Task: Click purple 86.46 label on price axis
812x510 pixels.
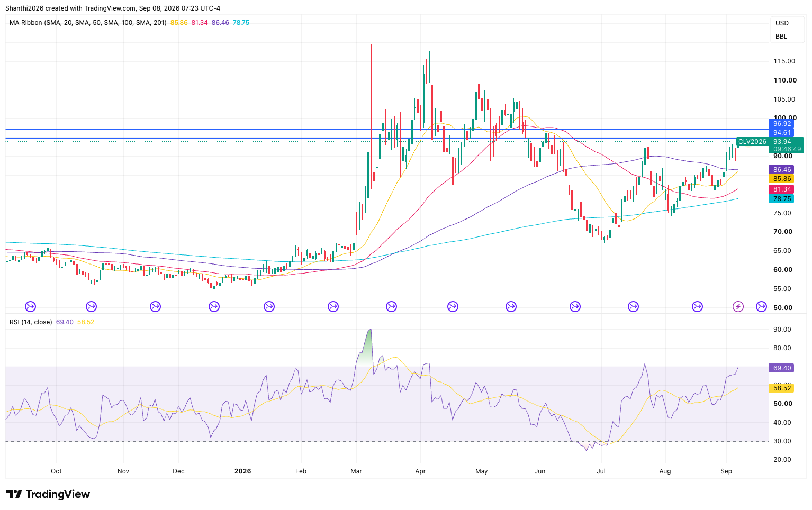Action: point(782,170)
